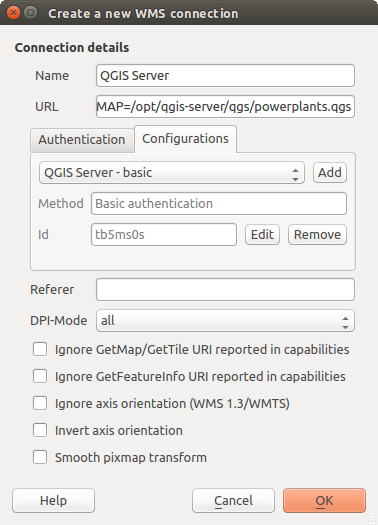Screen dimensions: 378x525
Task: Close the Create a new WMS connection dialog
Action: (13, 13)
